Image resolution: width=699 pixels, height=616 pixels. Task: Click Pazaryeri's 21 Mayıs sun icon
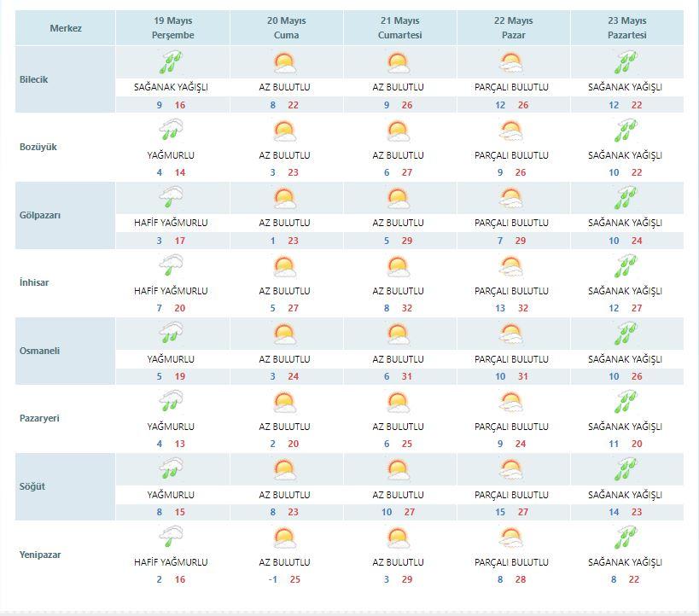coord(398,402)
